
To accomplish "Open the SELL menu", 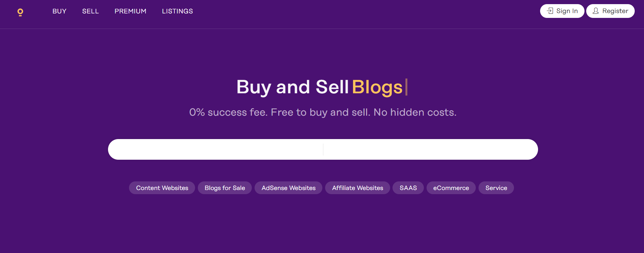I will coord(90,11).
